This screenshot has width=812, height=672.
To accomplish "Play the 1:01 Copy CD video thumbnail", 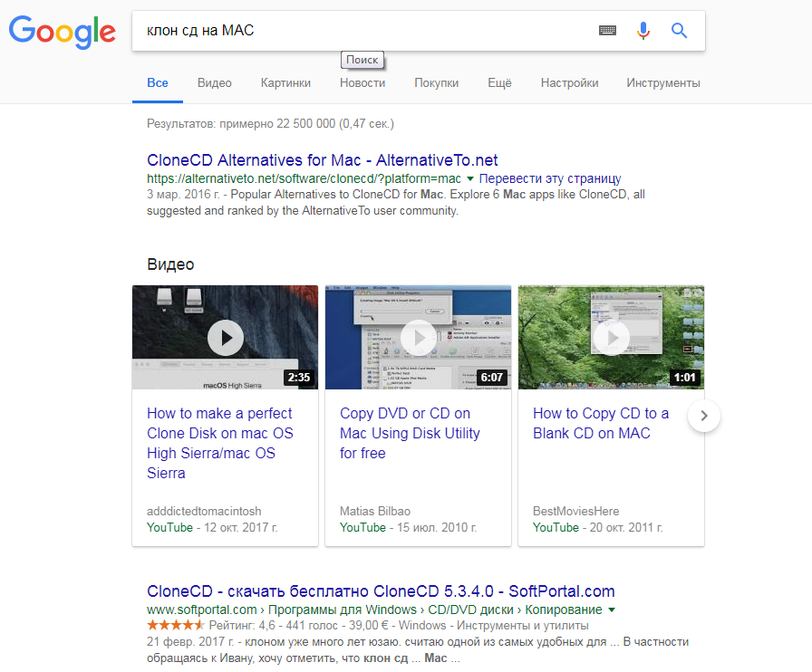I will tap(611, 338).
